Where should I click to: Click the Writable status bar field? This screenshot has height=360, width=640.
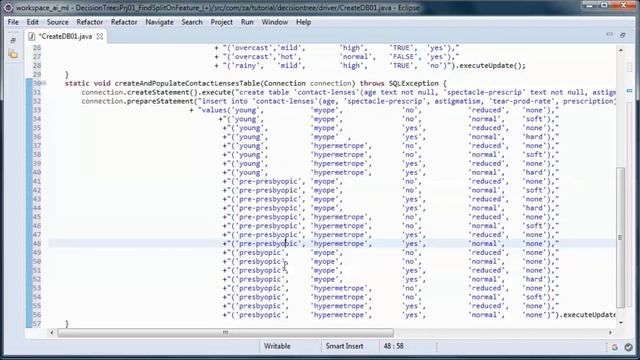tap(277, 346)
